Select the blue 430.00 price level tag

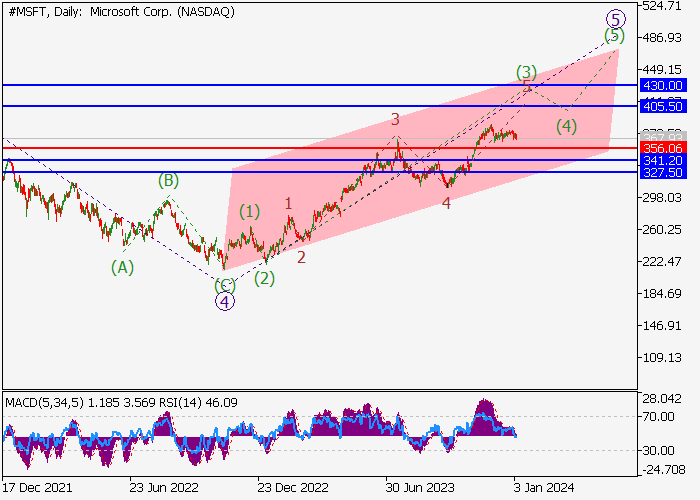663,85
